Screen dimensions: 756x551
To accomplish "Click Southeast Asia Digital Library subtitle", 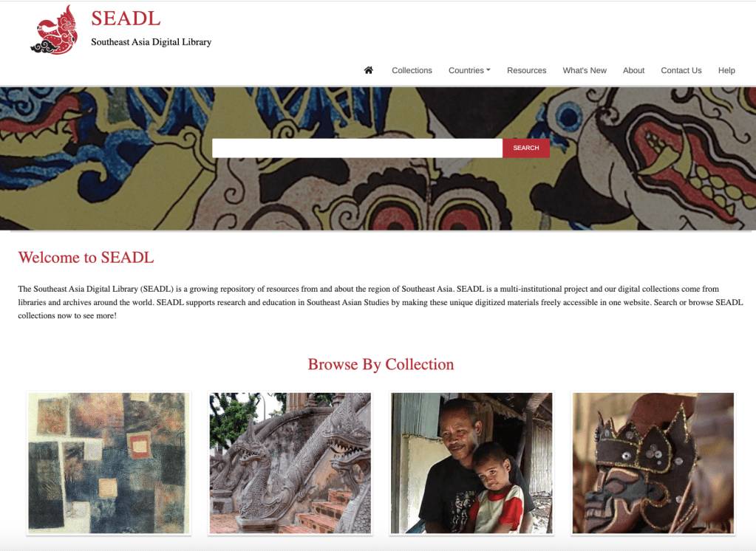I will click(151, 42).
